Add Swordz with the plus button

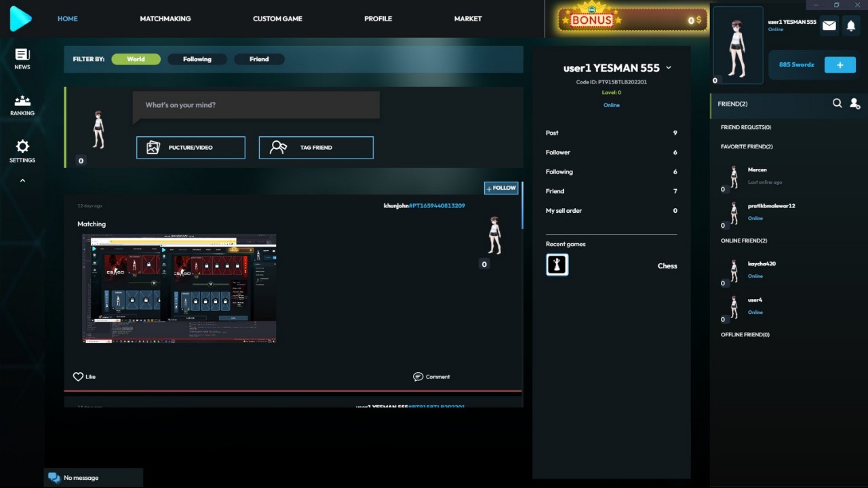(840, 65)
